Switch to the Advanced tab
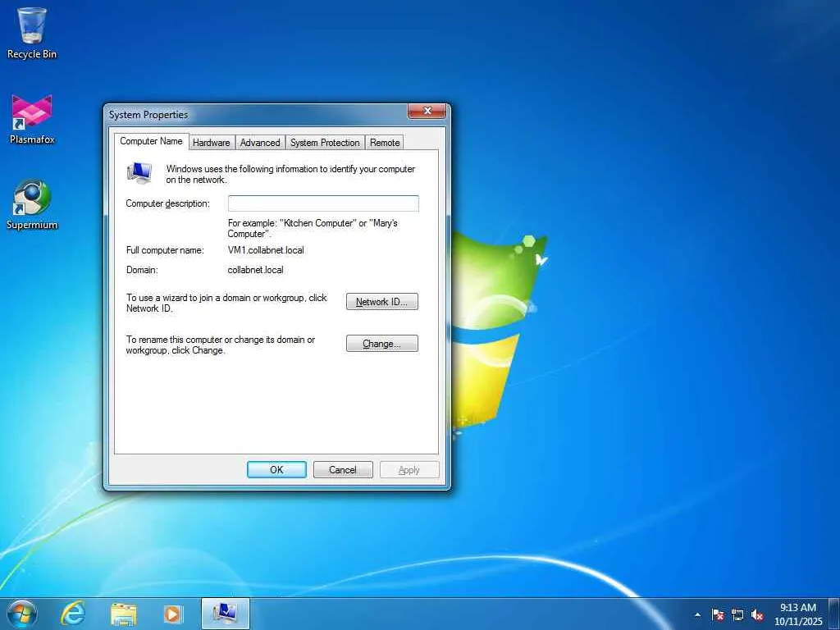 coord(260,143)
